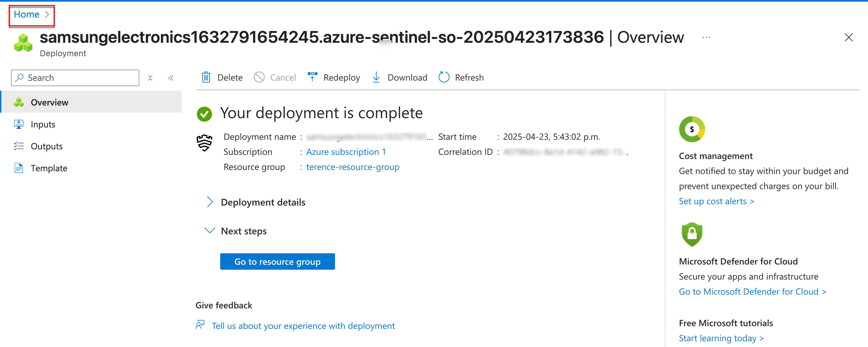The height and width of the screenshot is (347, 868).
Task: Click the Refresh circular arrow icon
Action: 444,78
